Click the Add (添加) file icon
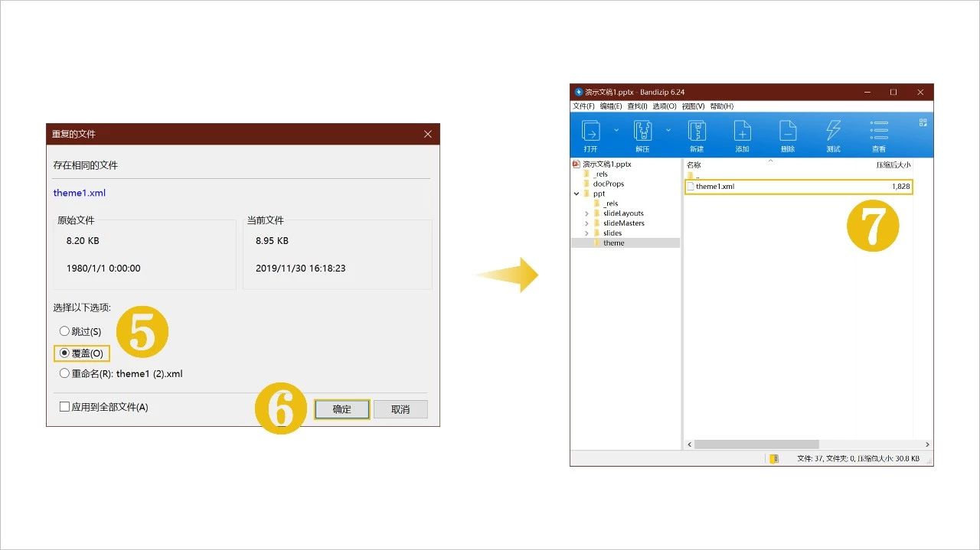 (742, 130)
